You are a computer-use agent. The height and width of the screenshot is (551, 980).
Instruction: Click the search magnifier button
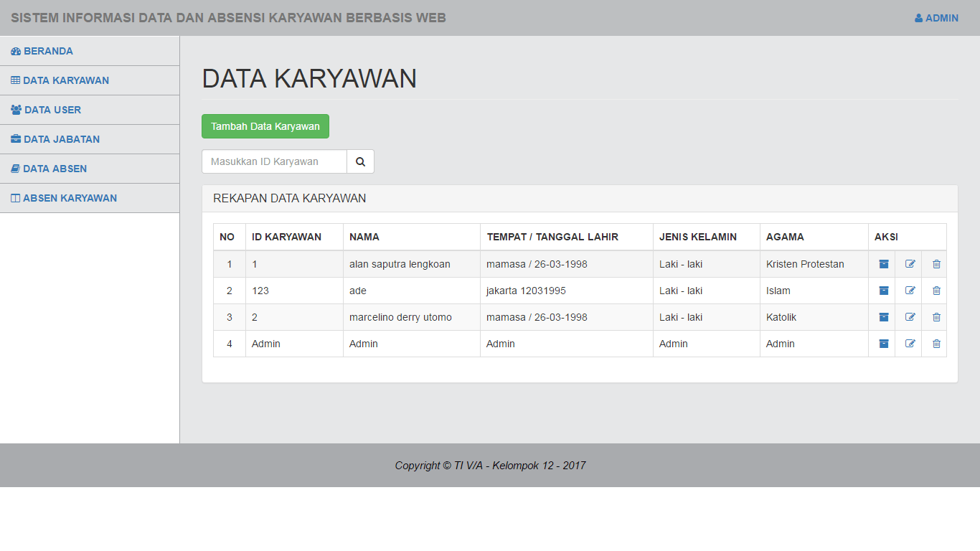pos(361,161)
